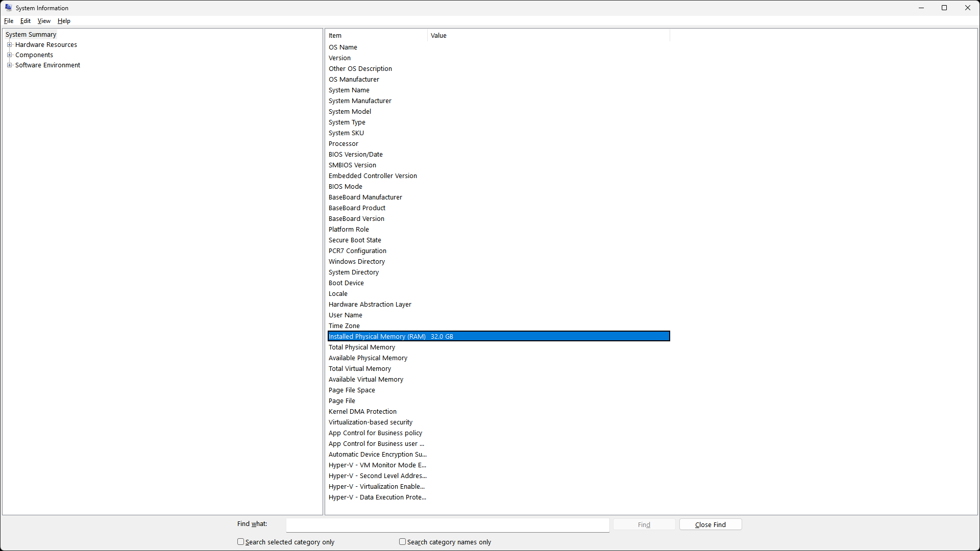Select the Software Environment tree item label
The image size is (980, 551).
click(x=47, y=65)
